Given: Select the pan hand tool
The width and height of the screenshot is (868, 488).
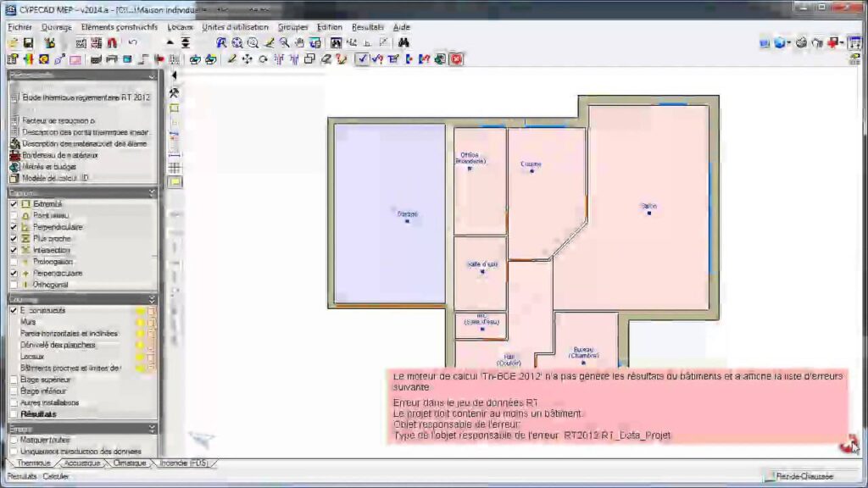Looking at the screenshot, I should click(x=299, y=42).
